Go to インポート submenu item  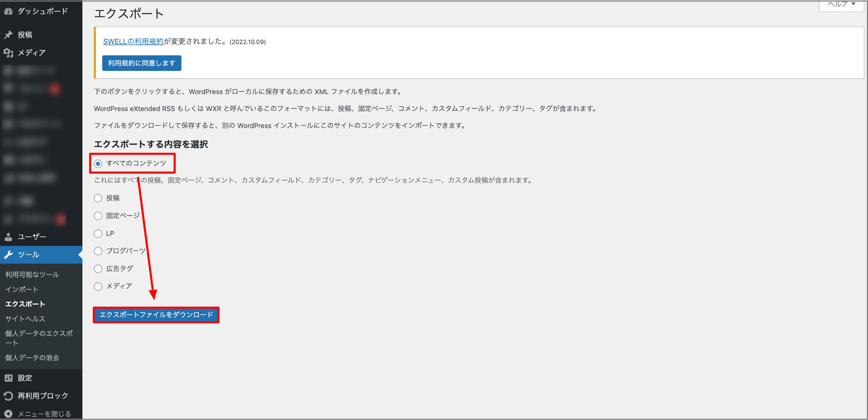coord(22,289)
